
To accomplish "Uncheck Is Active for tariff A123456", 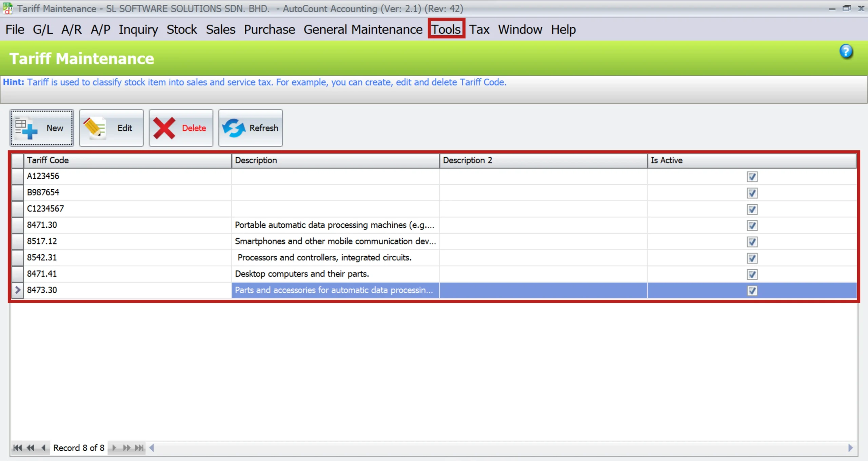I will [752, 177].
